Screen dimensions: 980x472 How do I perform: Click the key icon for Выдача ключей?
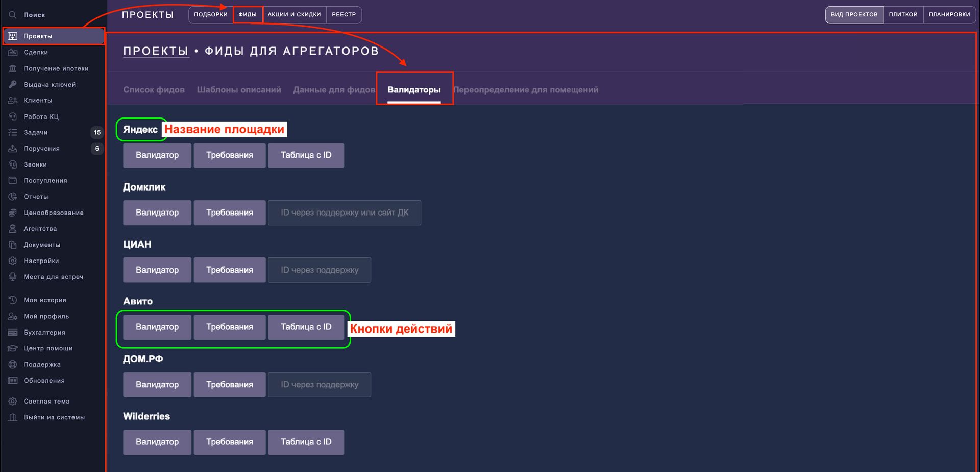[13, 84]
